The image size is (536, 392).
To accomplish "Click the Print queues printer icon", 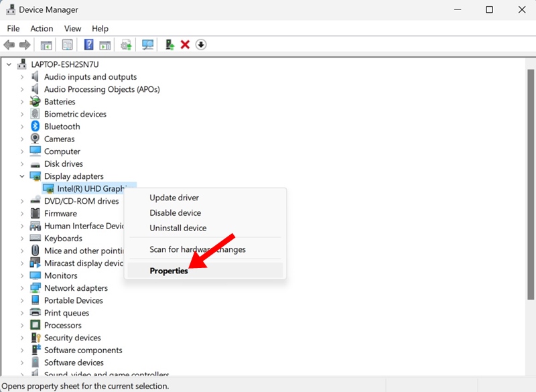I will click(36, 312).
